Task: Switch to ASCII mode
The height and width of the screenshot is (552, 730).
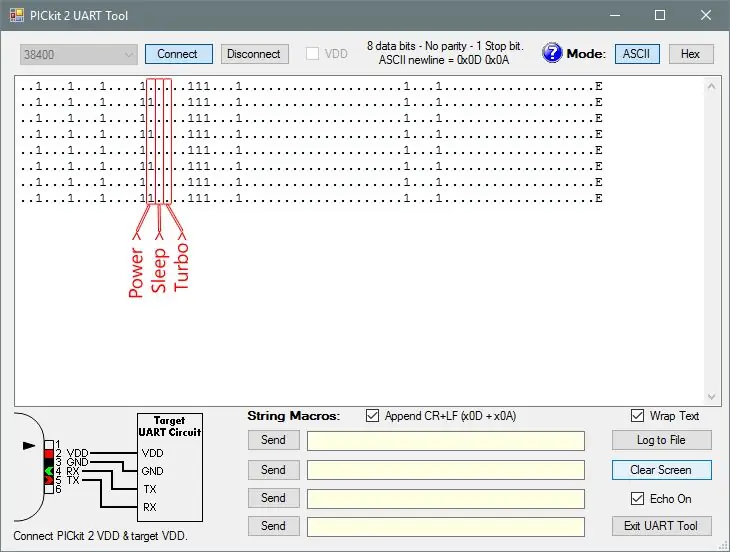Action: coord(637,54)
